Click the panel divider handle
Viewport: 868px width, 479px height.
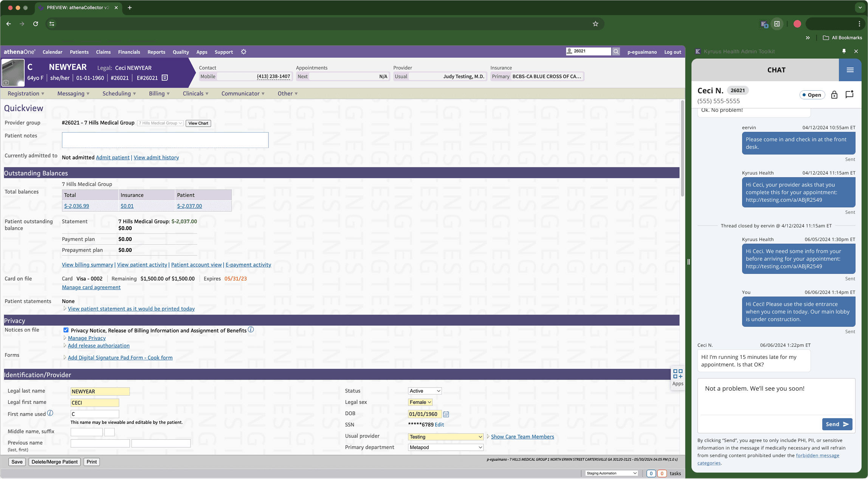click(688, 262)
